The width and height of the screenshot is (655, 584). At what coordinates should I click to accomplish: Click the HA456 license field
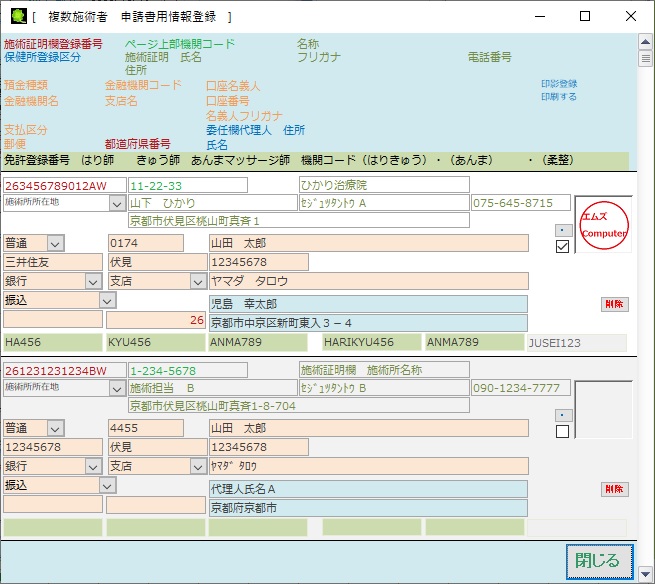[x=53, y=343]
